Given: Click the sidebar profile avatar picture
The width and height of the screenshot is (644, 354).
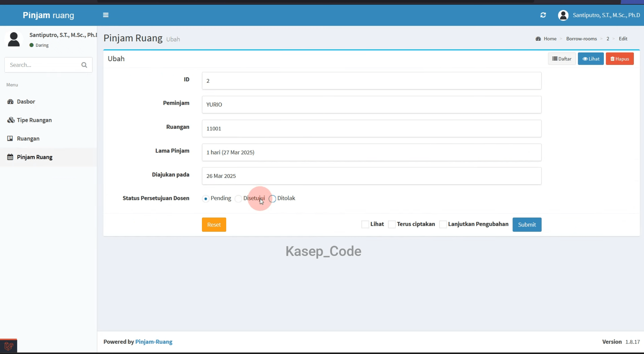Looking at the screenshot, I should [14, 39].
